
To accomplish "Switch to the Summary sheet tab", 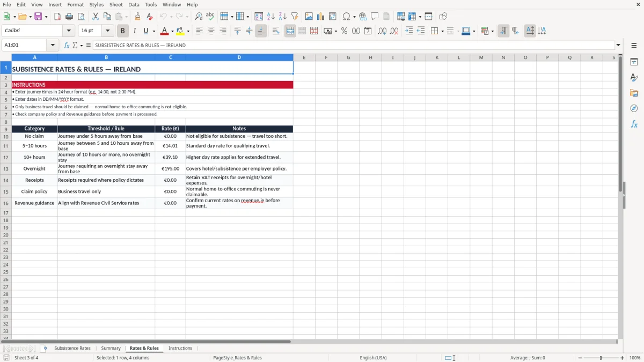I will click(x=111, y=348).
